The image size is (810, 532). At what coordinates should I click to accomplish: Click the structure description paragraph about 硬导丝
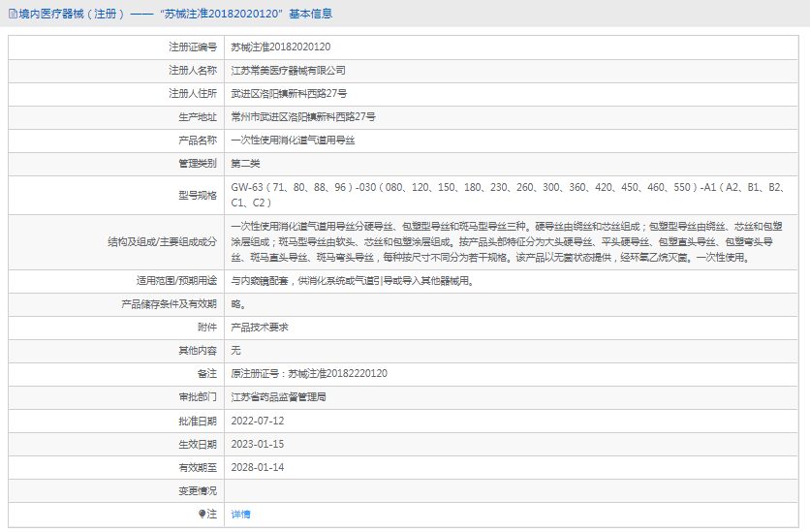click(x=507, y=241)
